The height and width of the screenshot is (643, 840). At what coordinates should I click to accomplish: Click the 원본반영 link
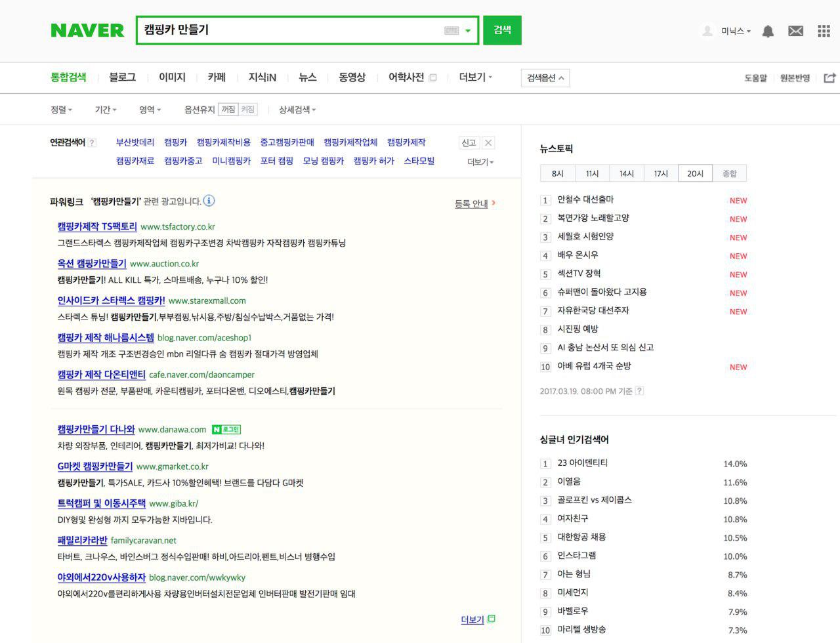click(x=795, y=78)
